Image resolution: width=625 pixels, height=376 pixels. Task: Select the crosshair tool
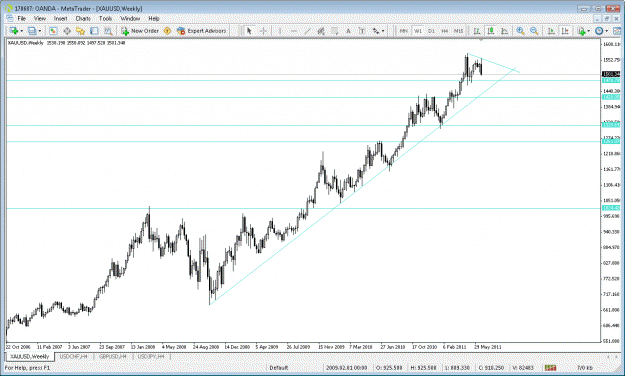coord(263,31)
